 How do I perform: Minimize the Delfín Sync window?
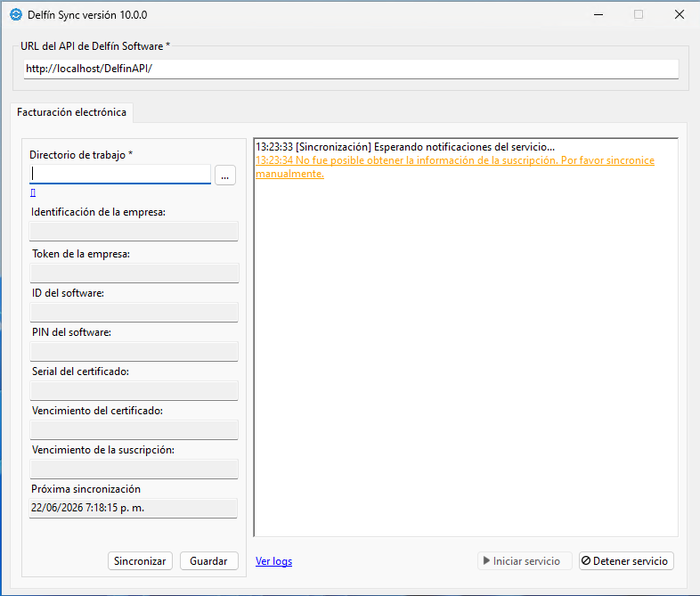click(598, 15)
